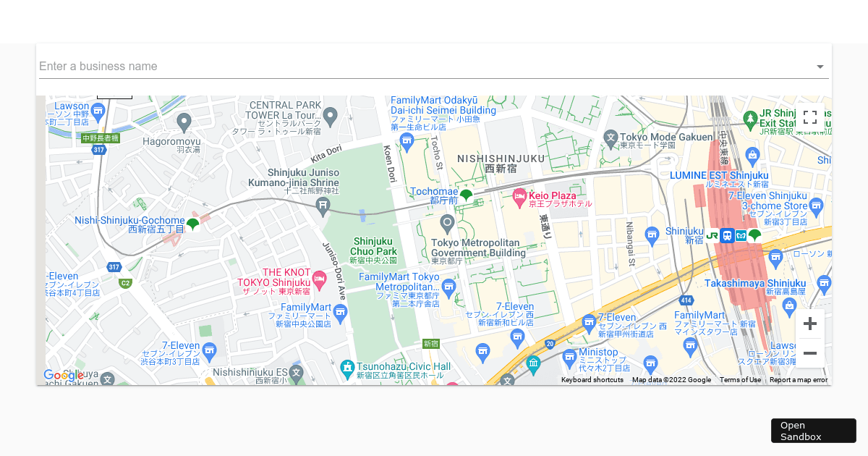Select the Keio Plaza hotel marker
868x456 pixels.
click(519, 196)
